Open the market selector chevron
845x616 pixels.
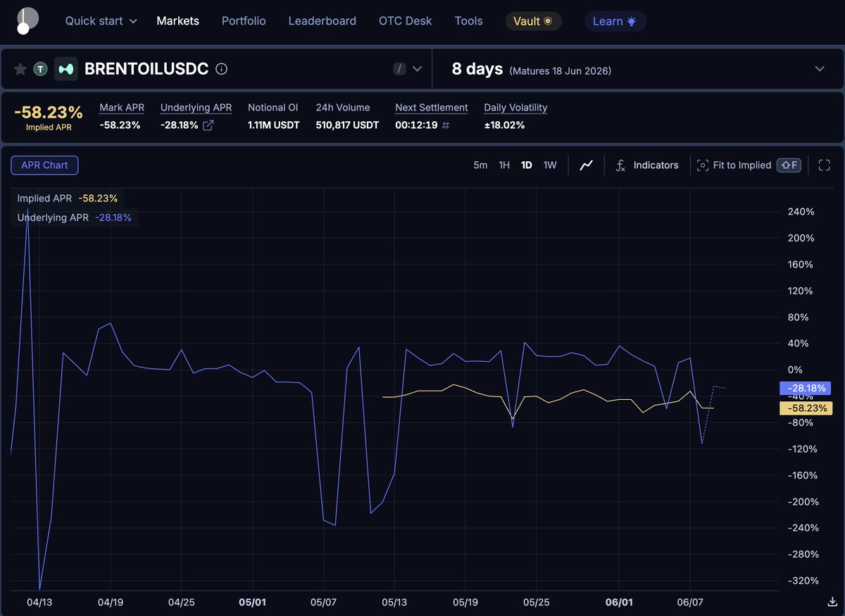(417, 69)
